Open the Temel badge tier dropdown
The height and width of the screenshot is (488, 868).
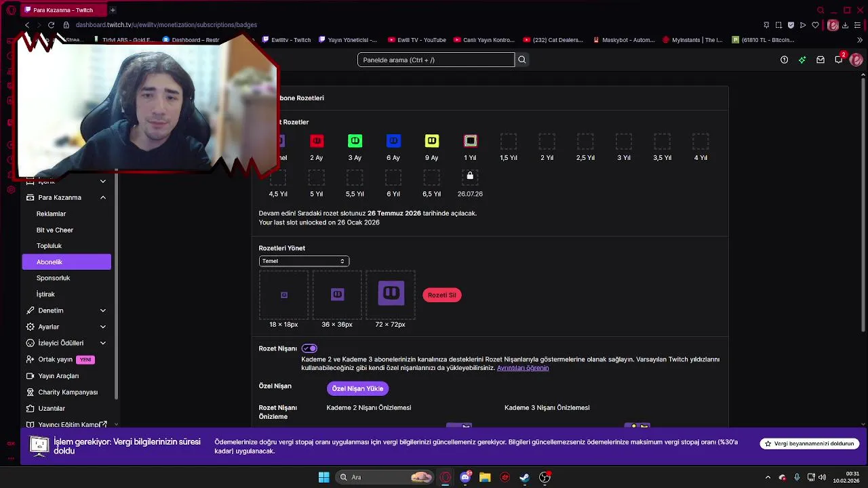tap(304, 261)
